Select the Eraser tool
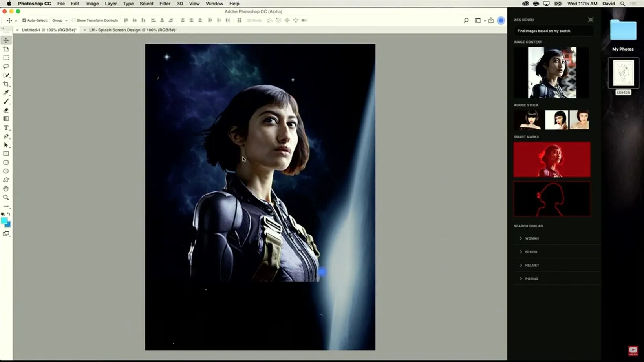This screenshot has width=644, height=362. [x=6, y=110]
